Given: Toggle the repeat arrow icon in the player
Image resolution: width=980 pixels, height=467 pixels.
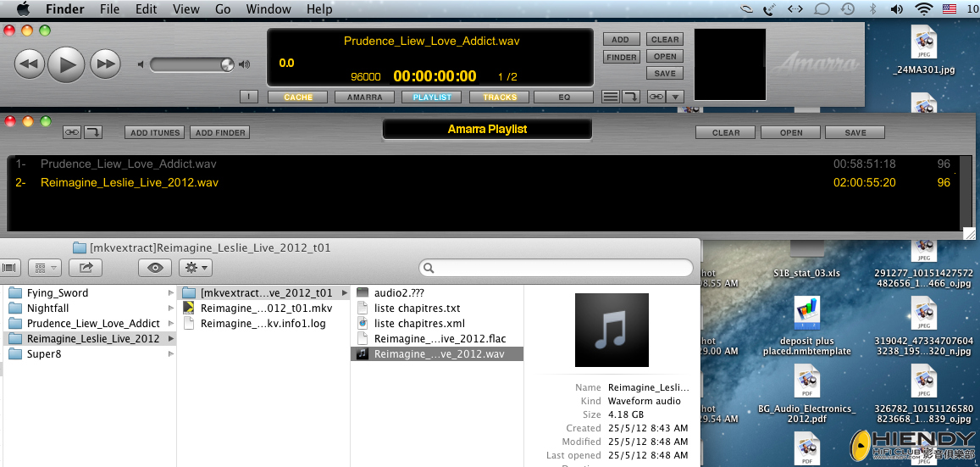Looking at the screenshot, I should [x=631, y=97].
